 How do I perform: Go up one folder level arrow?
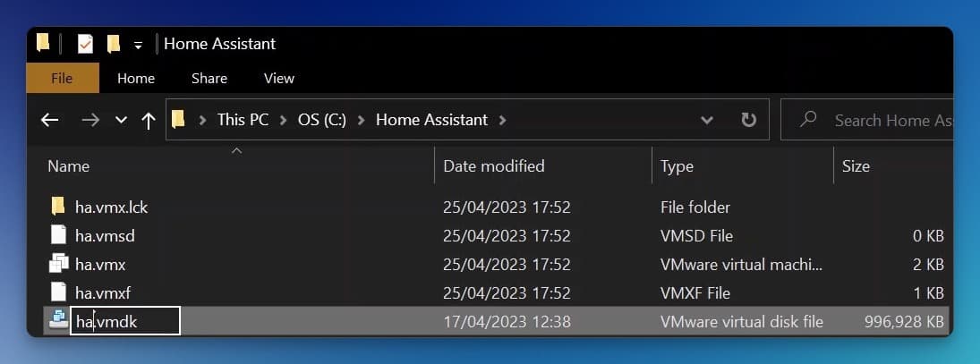[149, 121]
